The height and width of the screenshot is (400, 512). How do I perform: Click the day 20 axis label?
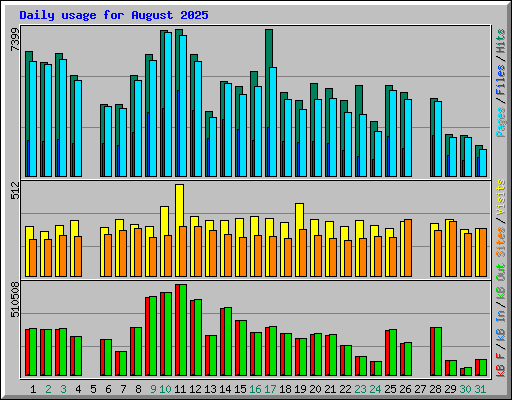point(315,389)
